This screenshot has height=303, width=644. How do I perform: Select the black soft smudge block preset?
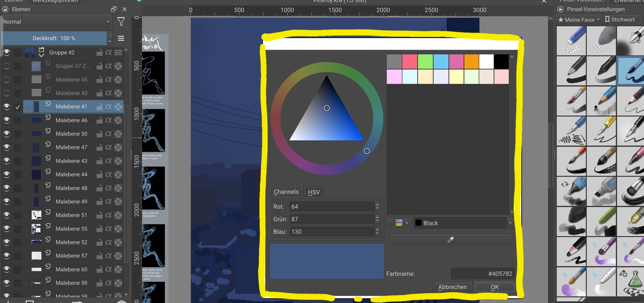point(571,222)
